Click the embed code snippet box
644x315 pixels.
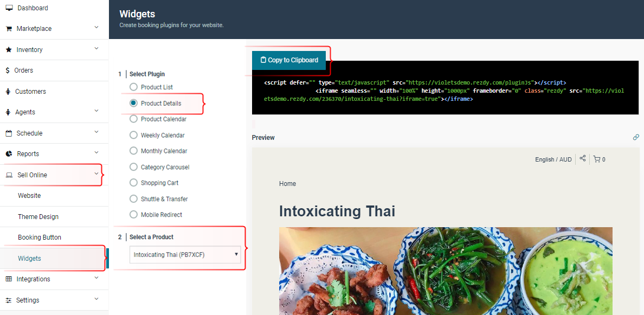click(x=445, y=87)
